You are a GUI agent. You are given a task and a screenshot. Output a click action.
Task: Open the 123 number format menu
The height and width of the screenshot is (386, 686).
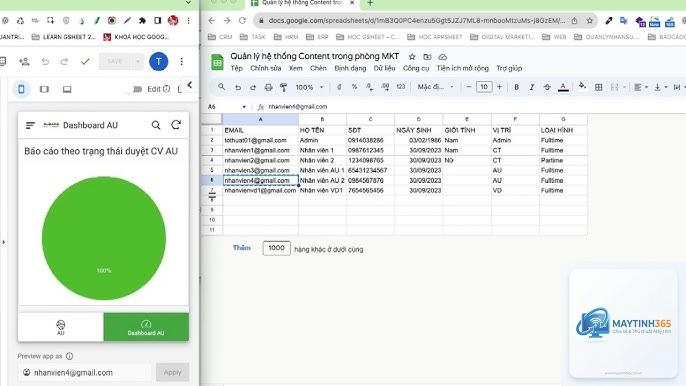coord(401,87)
